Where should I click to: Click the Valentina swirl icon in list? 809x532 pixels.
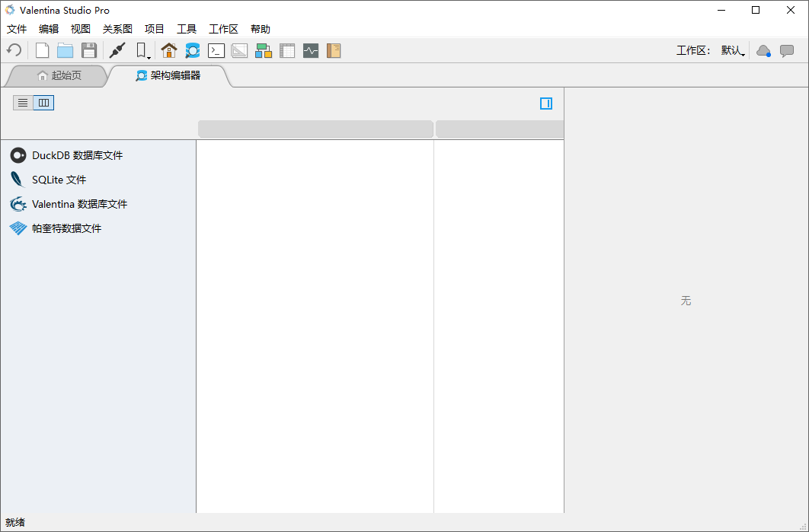(x=18, y=204)
